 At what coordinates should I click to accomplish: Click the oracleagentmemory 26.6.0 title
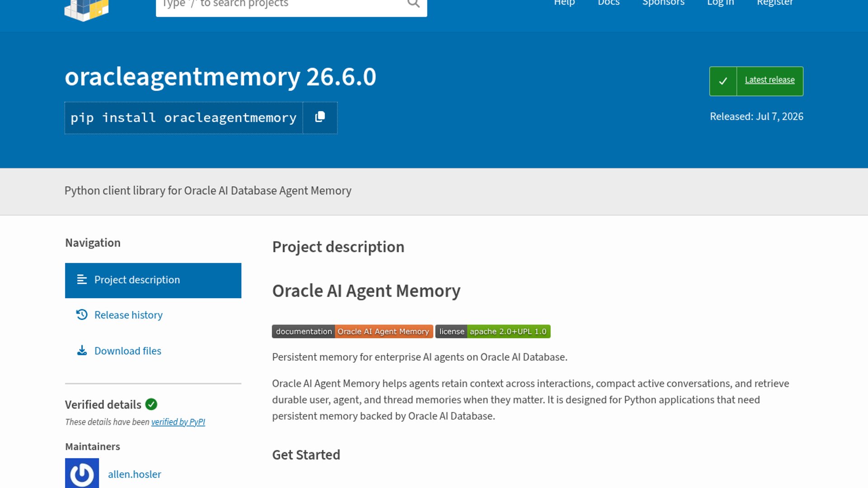tap(220, 77)
